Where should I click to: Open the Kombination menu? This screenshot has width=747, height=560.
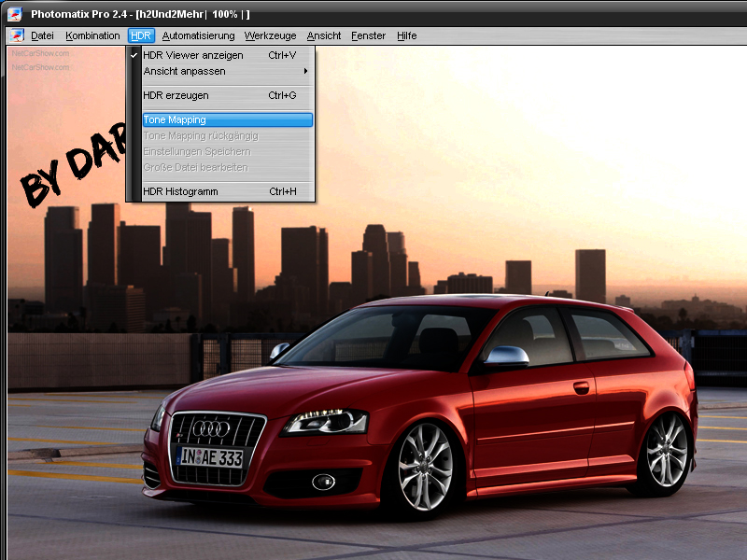tap(92, 35)
